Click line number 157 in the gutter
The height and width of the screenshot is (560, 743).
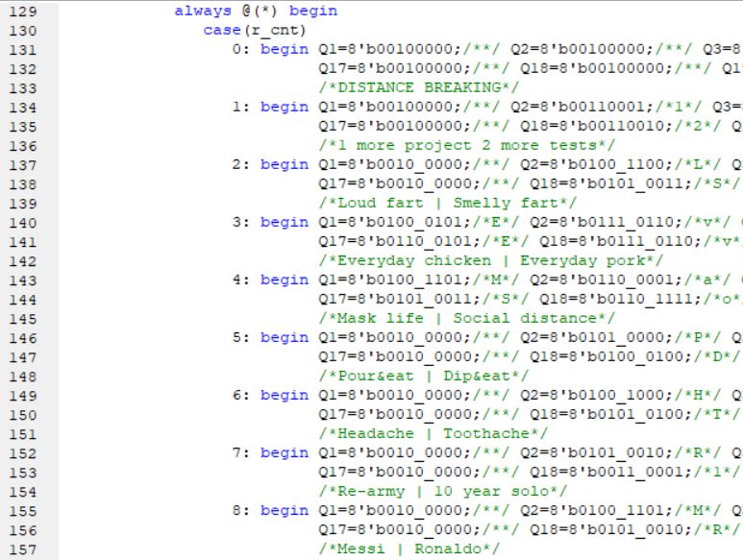tap(23, 550)
